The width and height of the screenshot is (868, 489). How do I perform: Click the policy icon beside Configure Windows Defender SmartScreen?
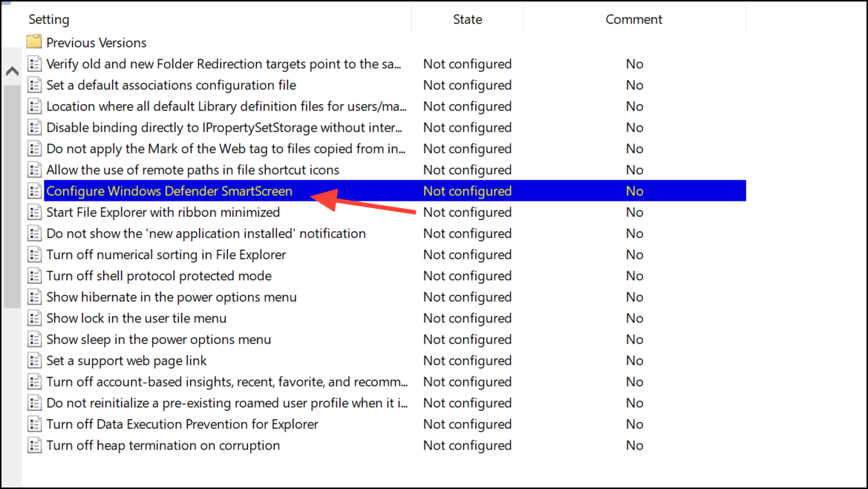coord(34,191)
